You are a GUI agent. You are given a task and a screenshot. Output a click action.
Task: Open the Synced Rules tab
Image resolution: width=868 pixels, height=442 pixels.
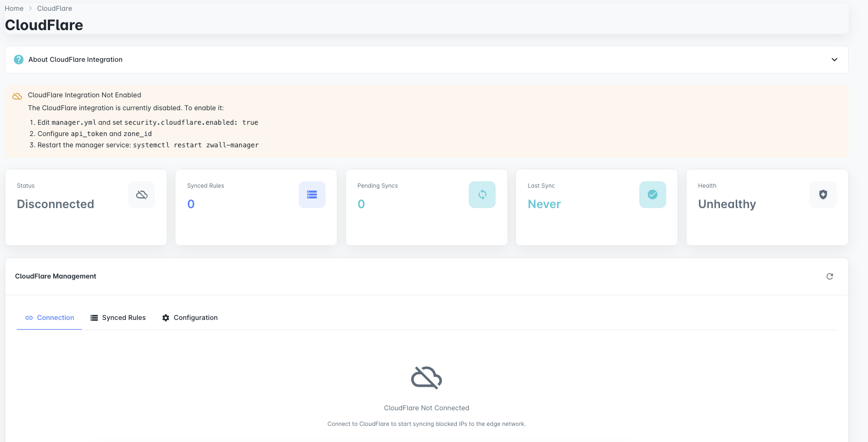(118, 318)
